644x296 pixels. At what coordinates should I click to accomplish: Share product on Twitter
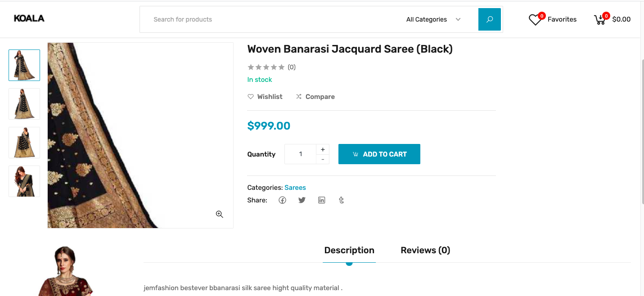pyautogui.click(x=302, y=200)
